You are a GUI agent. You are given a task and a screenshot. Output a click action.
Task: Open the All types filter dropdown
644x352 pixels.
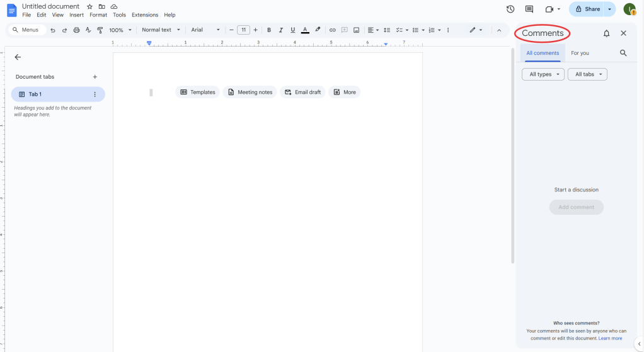tap(543, 74)
